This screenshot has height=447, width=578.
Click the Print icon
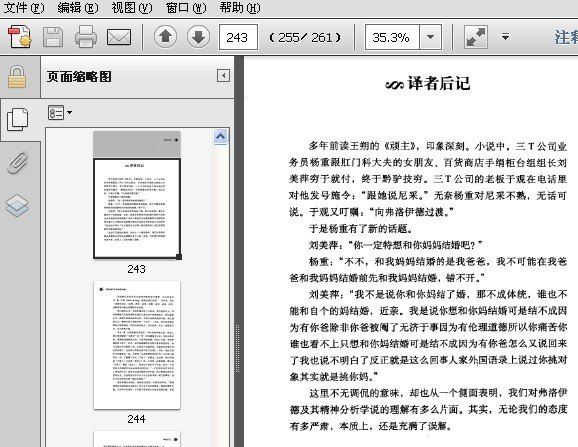(x=86, y=37)
